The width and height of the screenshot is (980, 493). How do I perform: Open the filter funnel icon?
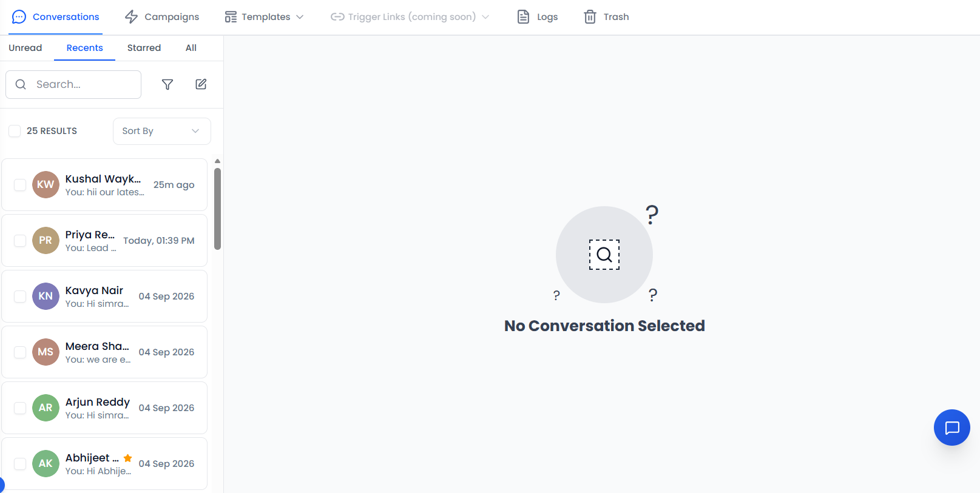coord(167,84)
